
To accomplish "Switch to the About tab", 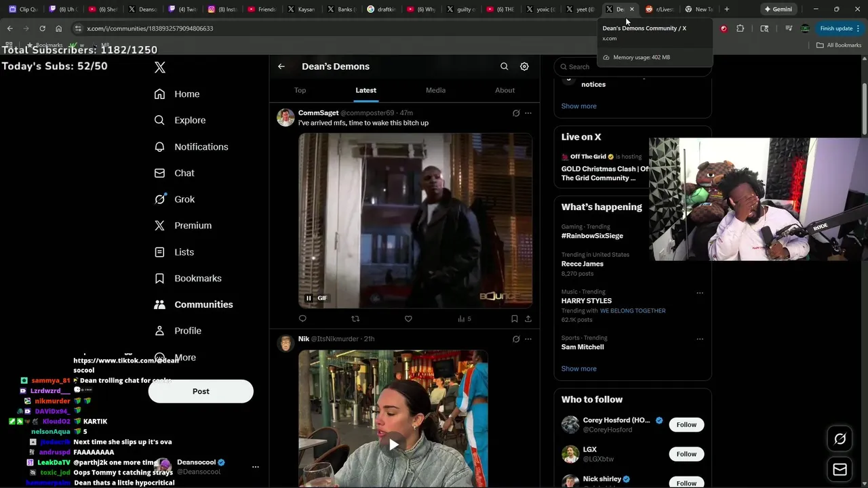I will coord(505,90).
